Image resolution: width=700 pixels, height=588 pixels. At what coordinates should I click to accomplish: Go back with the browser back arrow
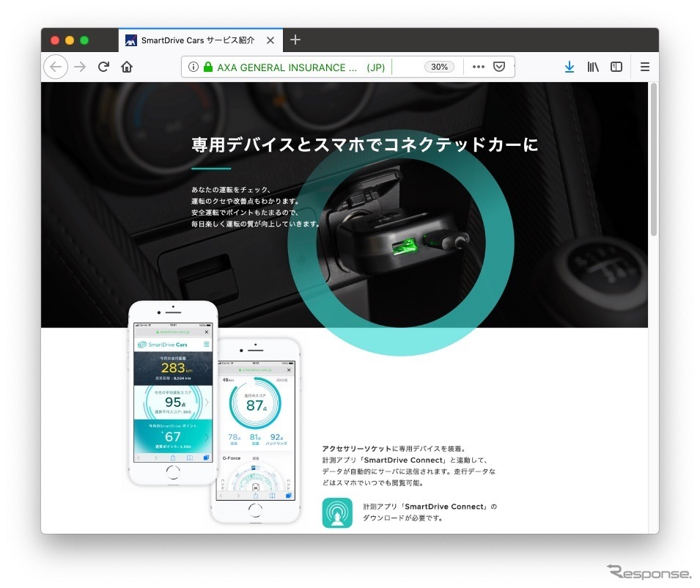tap(56, 67)
